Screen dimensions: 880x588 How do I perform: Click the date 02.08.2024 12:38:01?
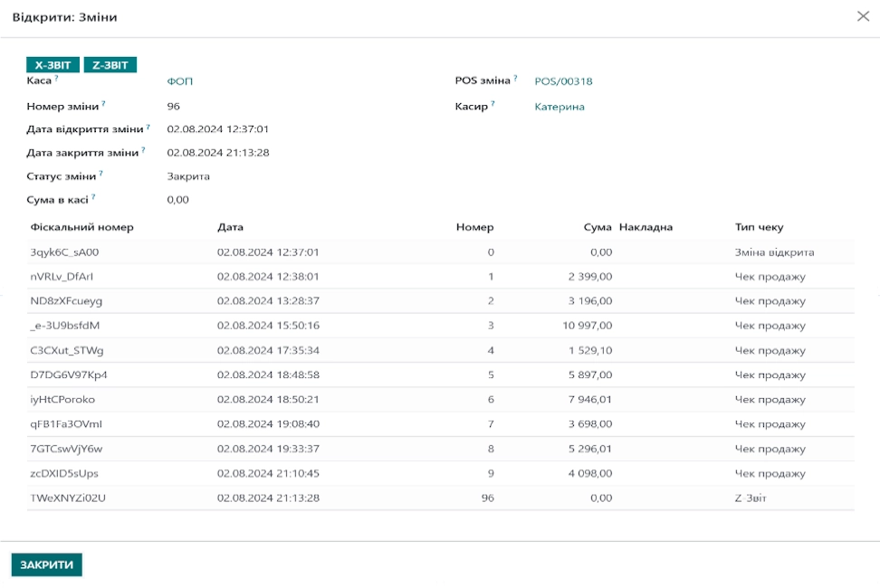point(268,276)
